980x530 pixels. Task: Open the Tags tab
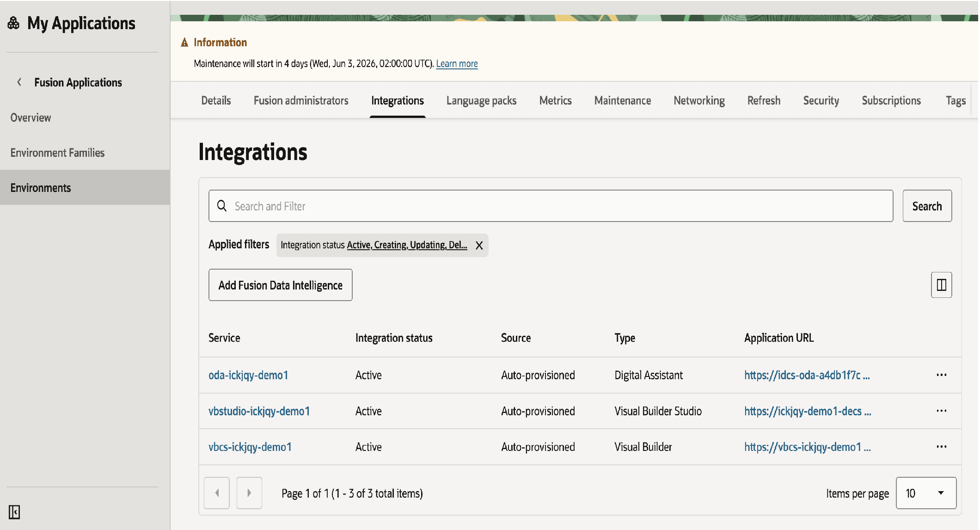click(x=955, y=100)
